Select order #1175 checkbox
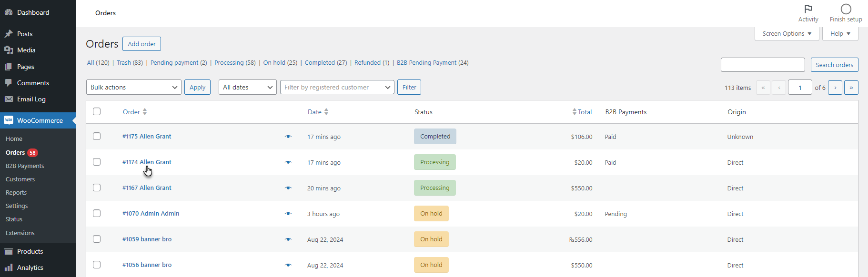The width and height of the screenshot is (868, 277). point(97,136)
